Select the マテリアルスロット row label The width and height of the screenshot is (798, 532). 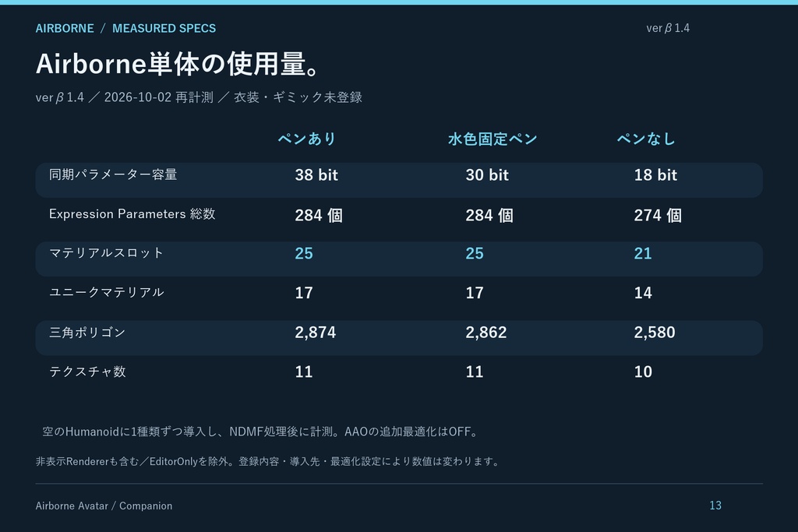(106, 253)
